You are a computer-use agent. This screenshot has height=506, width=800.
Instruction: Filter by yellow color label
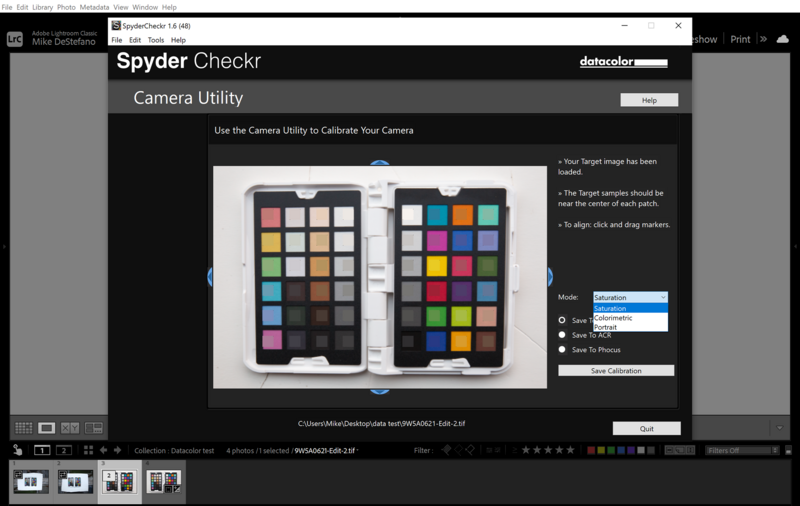tap(601, 450)
